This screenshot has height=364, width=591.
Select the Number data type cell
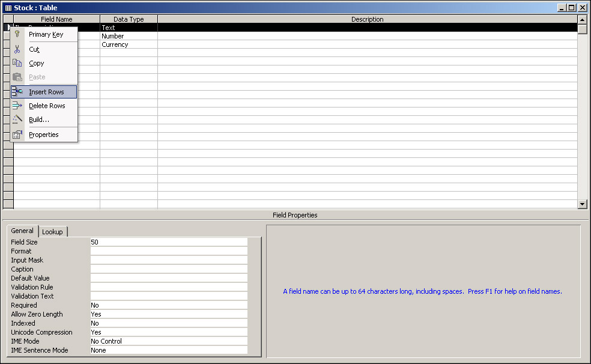(129, 36)
